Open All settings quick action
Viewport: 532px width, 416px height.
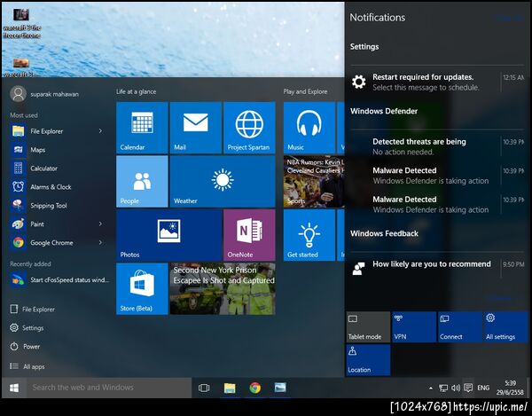click(x=505, y=326)
